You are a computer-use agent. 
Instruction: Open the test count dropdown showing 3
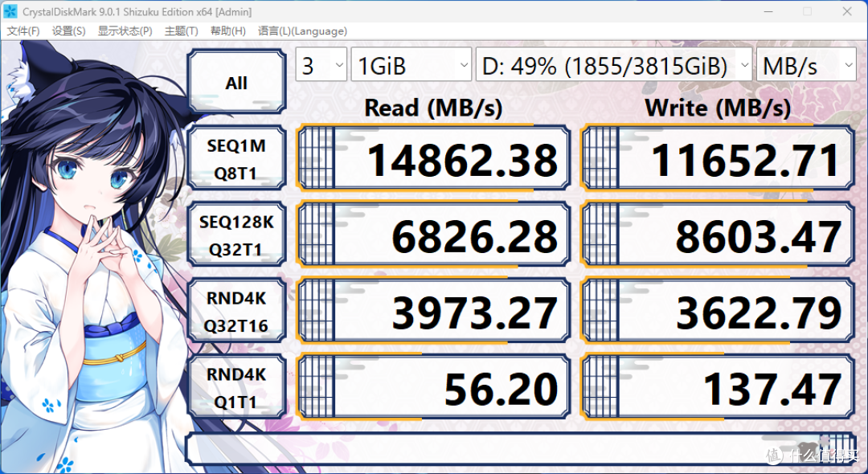321,65
